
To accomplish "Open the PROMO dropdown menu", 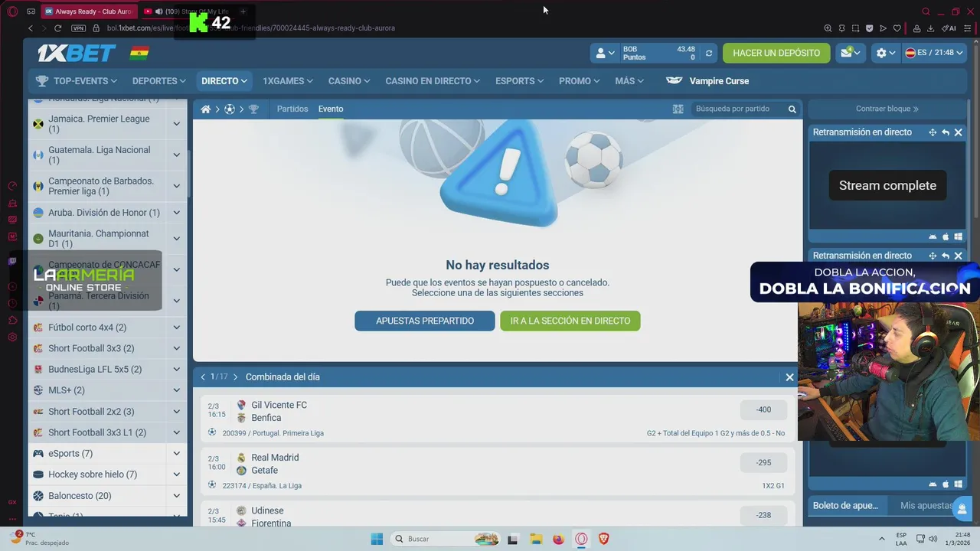I will [580, 81].
